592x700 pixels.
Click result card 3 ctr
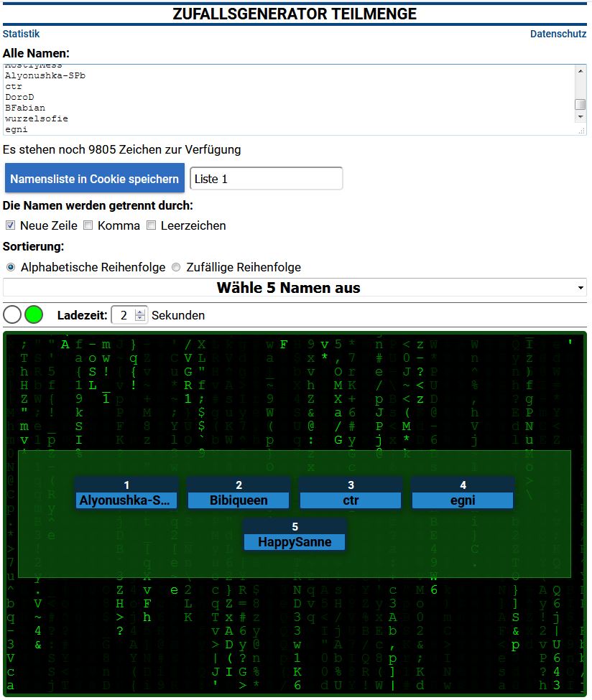click(x=351, y=493)
